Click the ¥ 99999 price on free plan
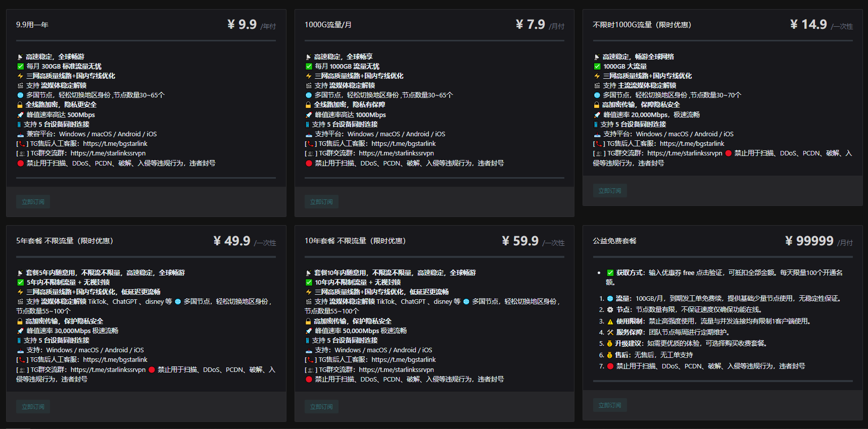The image size is (868, 429). point(809,241)
